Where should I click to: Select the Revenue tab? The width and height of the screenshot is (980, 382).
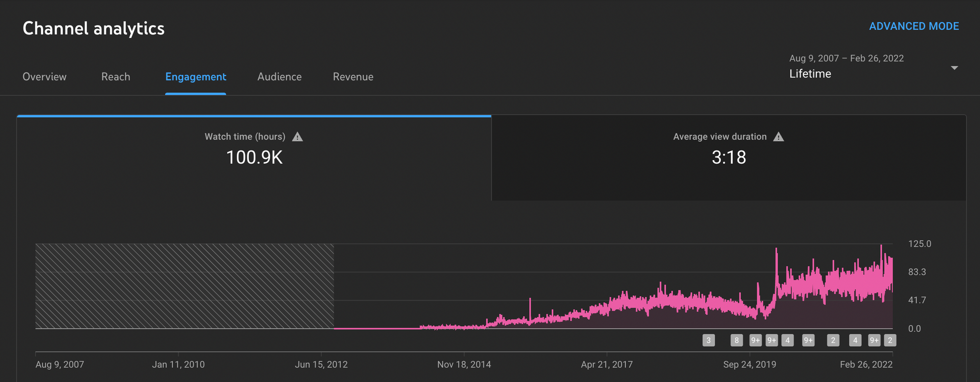[353, 77]
